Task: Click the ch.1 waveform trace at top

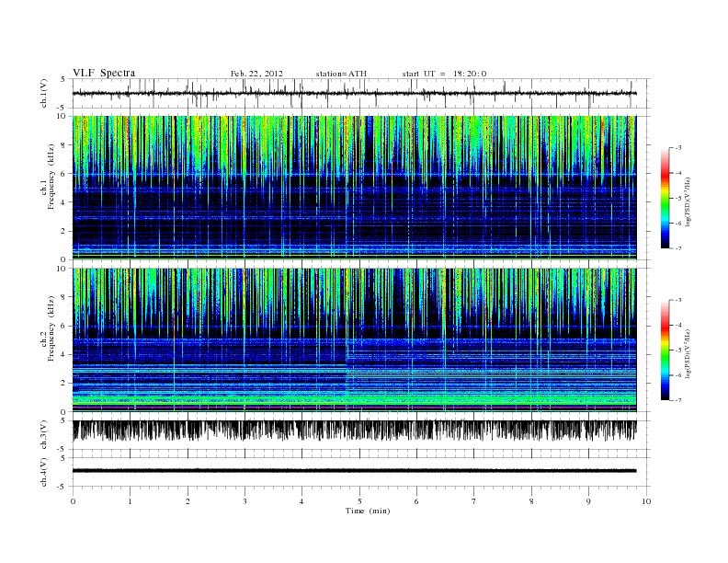Action: coord(354,93)
